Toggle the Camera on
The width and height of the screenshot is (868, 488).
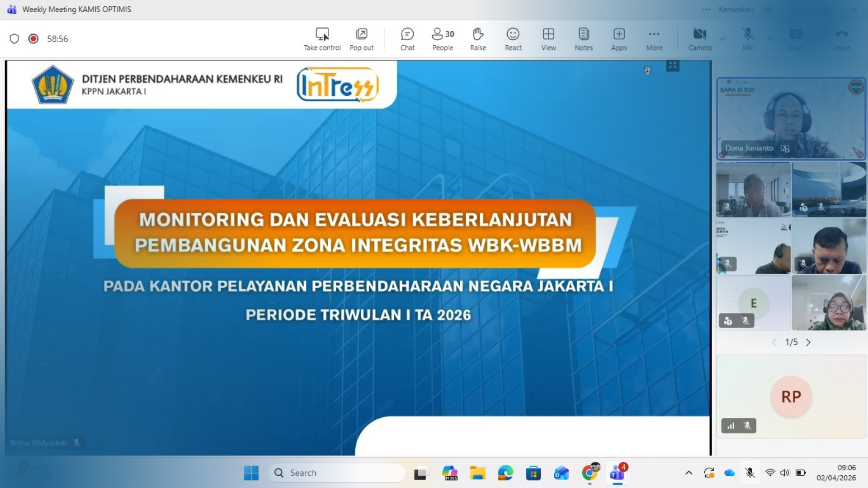(699, 39)
